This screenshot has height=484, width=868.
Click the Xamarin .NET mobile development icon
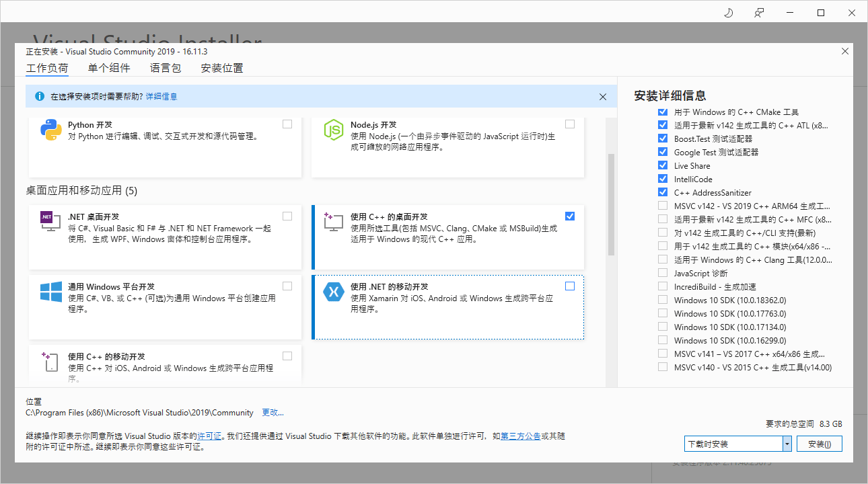click(334, 292)
